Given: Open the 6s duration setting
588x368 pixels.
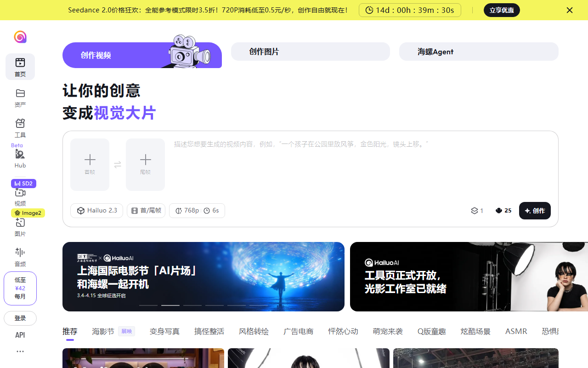Looking at the screenshot, I should point(211,211).
